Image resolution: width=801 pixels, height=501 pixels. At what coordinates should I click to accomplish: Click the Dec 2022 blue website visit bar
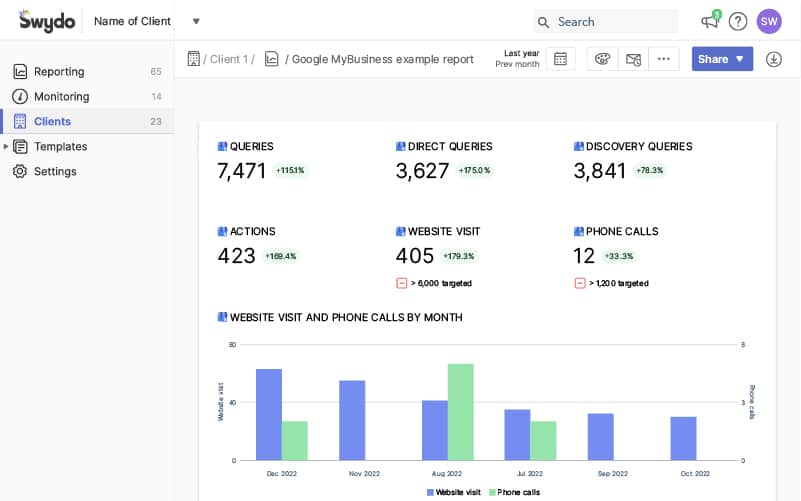[x=269, y=415]
